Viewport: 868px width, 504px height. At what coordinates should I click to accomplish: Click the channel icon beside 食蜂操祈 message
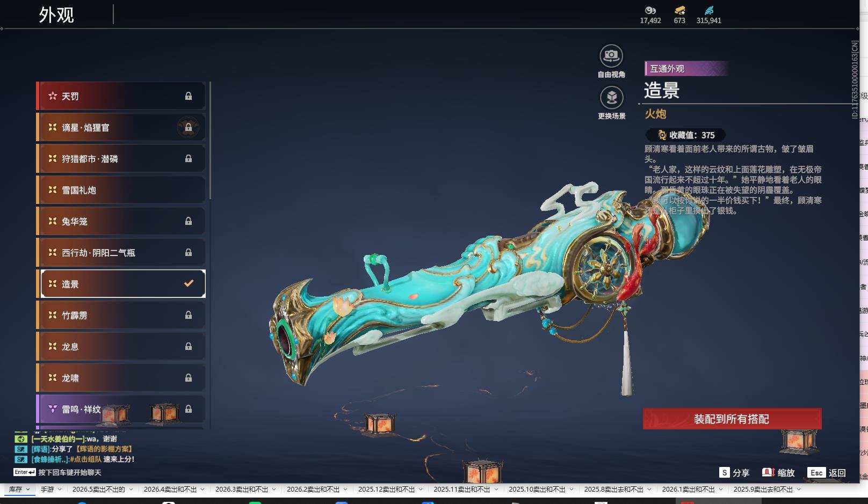click(x=21, y=459)
